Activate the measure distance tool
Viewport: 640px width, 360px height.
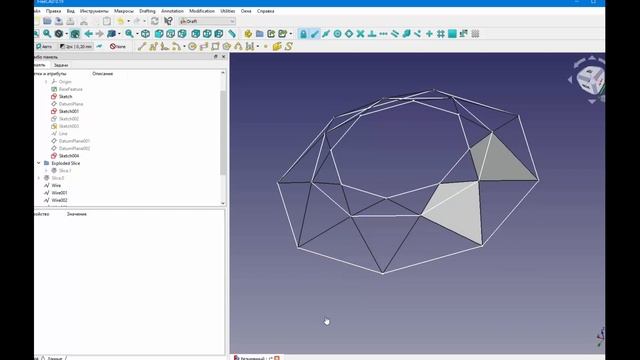tap(232, 33)
